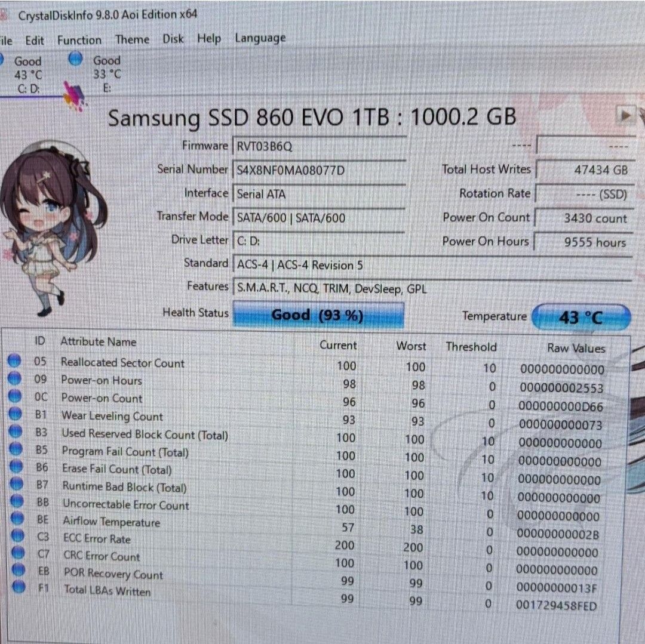Click status icon for Power-on Count row

point(15,395)
